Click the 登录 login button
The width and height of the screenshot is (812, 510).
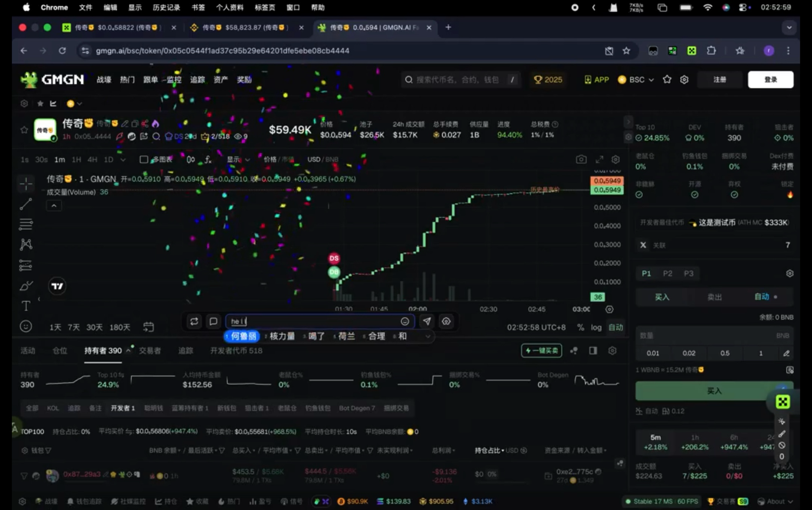(x=770, y=80)
